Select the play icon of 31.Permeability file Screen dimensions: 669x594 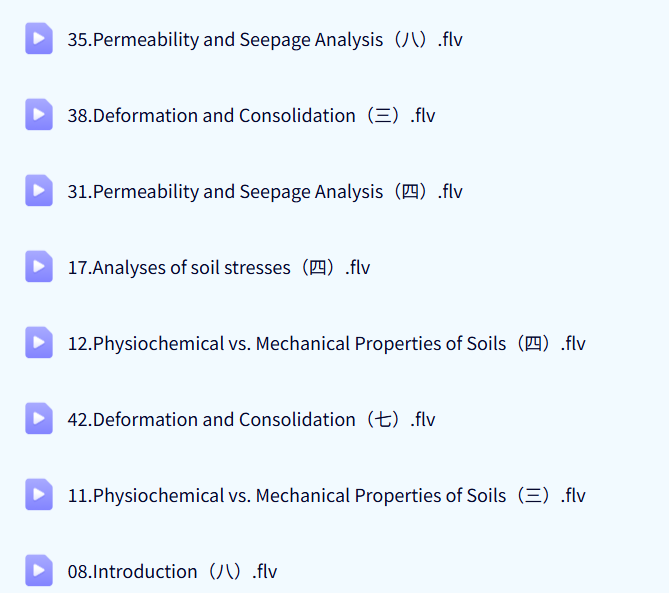click(39, 191)
